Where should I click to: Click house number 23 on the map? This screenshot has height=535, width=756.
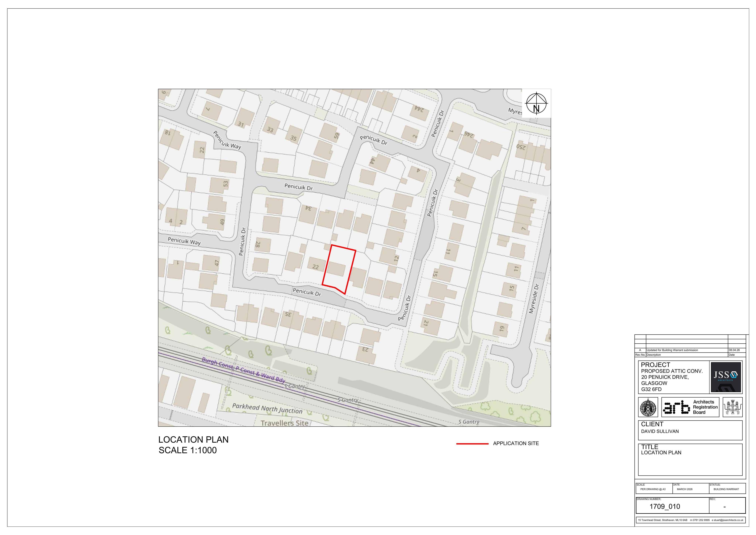pyautogui.click(x=365, y=349)
